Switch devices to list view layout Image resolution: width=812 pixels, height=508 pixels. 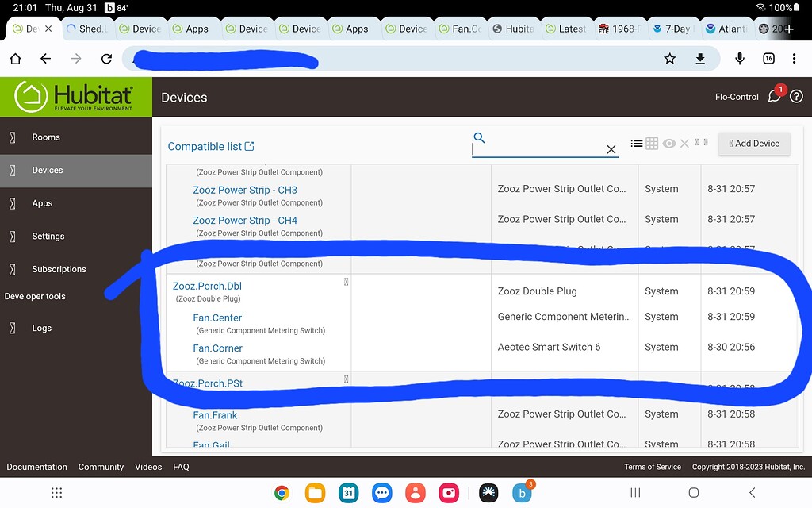(637, 143)
